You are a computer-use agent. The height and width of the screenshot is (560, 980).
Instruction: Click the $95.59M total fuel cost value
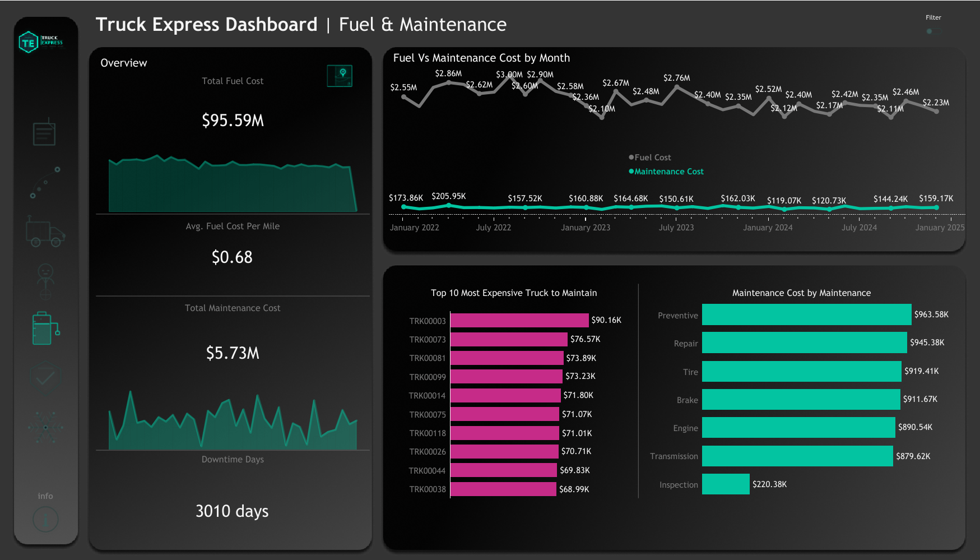click(x=233, y=120)
